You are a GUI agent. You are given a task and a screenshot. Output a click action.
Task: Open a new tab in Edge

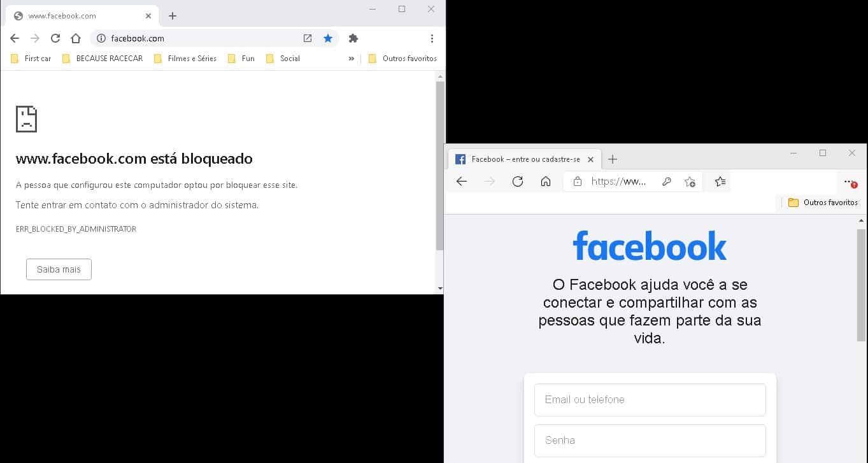613,159
